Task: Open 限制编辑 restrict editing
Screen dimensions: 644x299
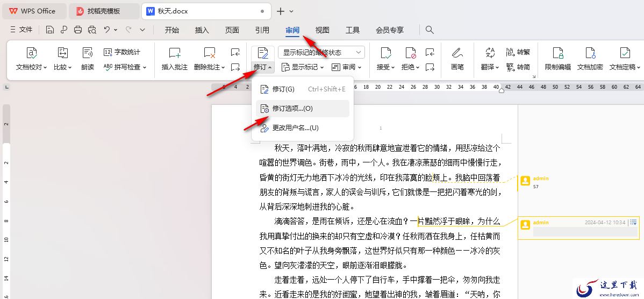Action: (558, 59)
